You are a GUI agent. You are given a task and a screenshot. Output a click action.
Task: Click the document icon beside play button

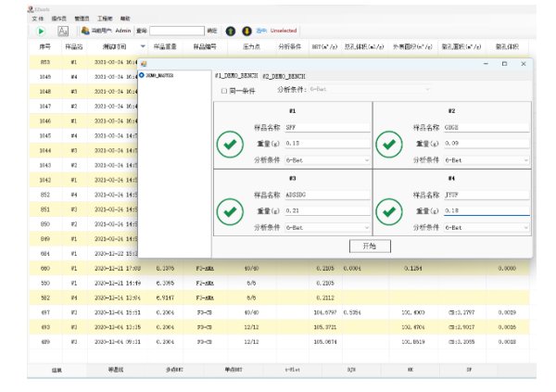pyautogui.click(x=63, y=31)
